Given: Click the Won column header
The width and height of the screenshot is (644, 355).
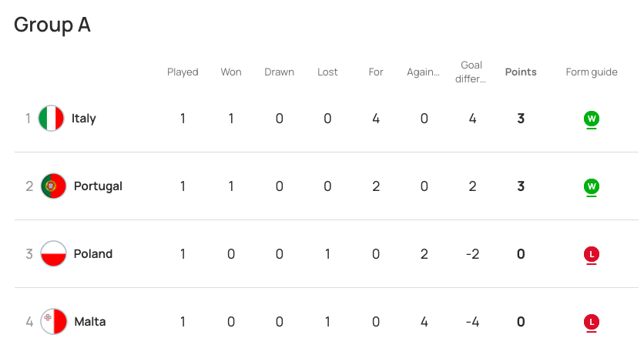Looking at the screenshot, I should coord(231,72).
